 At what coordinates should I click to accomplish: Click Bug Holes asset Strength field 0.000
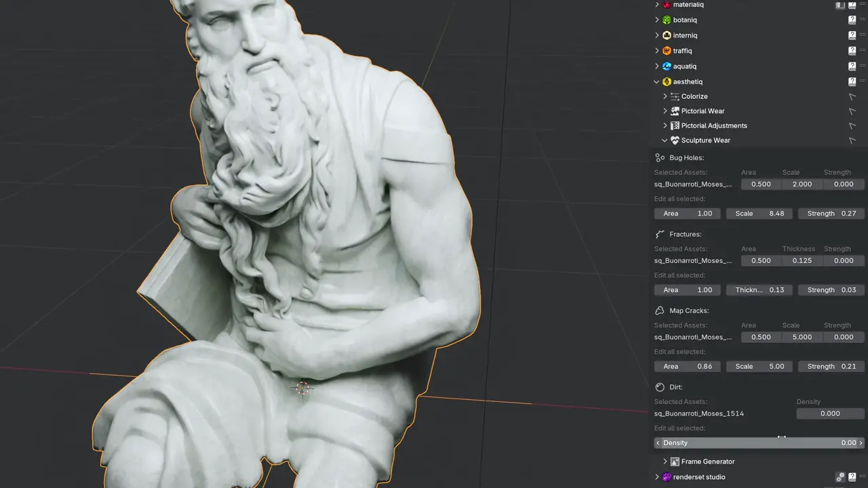click(844, 184)
